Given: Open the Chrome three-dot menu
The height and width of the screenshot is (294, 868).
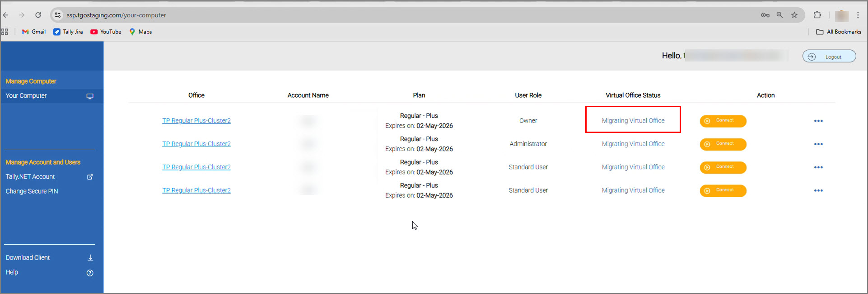Looking at the screenshot, I should click(858, 15).
